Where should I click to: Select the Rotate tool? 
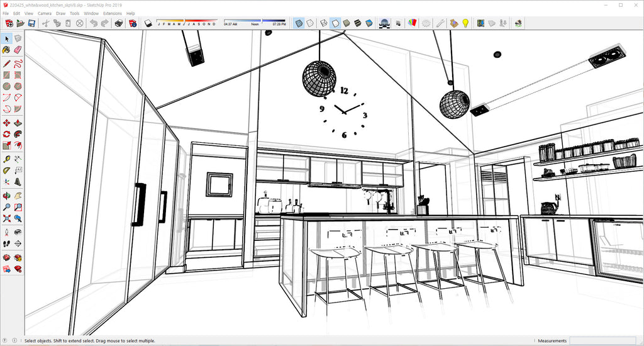(6, 135)
